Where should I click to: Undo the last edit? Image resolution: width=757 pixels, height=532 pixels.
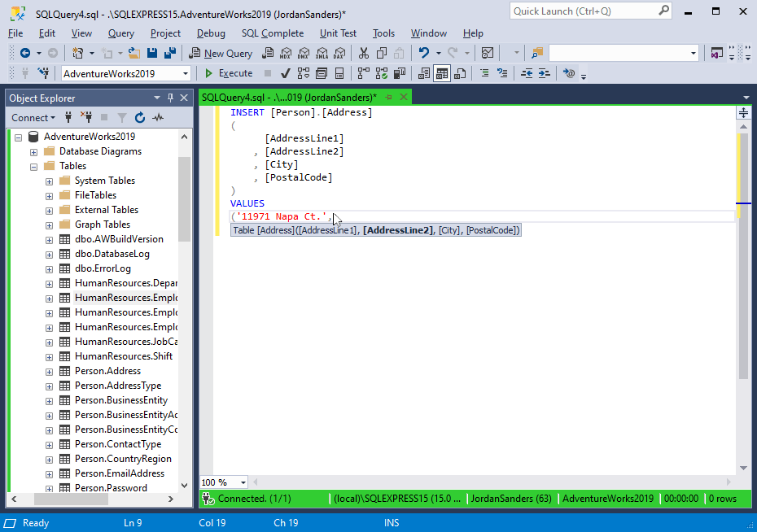pos(424,53)
